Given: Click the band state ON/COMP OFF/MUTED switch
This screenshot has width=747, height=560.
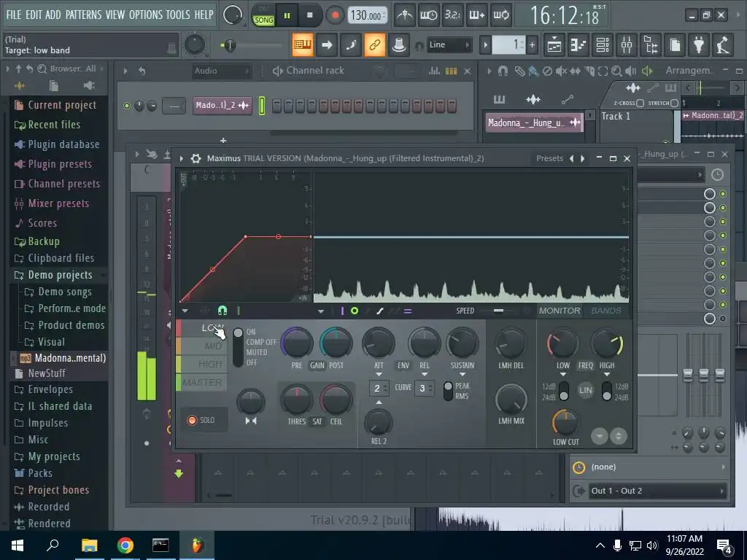Looking at the screenshot, I should pyautogui.click(x=238, y=346).
